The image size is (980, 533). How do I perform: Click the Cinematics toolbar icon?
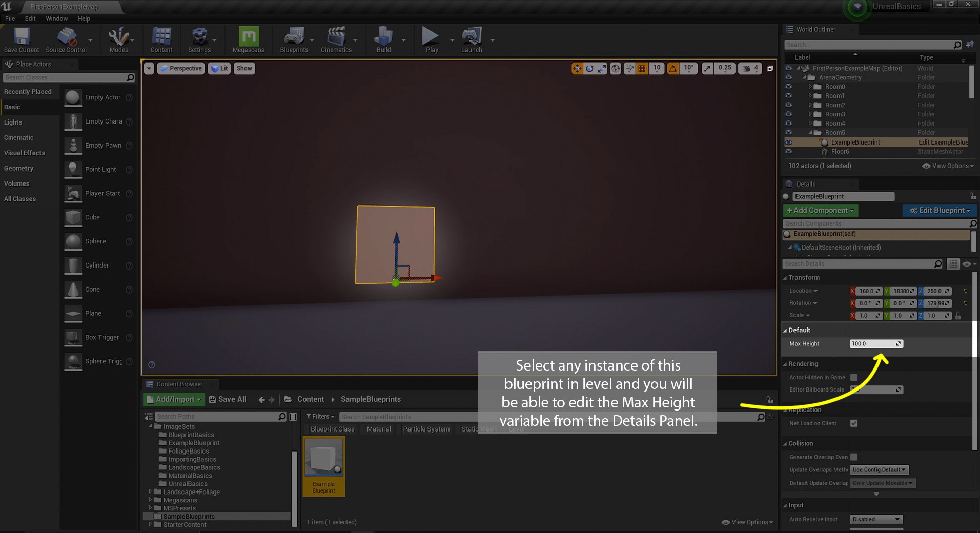(x=336, y=39)
